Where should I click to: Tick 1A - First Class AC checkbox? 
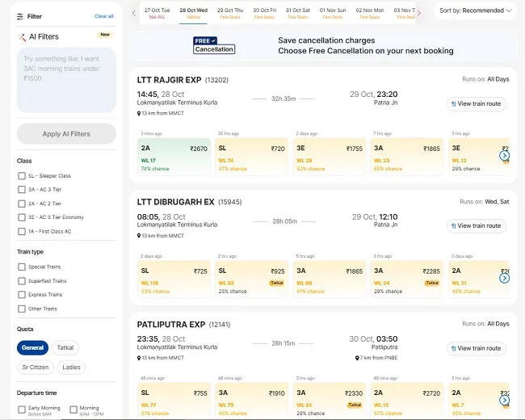pos(22,232)
